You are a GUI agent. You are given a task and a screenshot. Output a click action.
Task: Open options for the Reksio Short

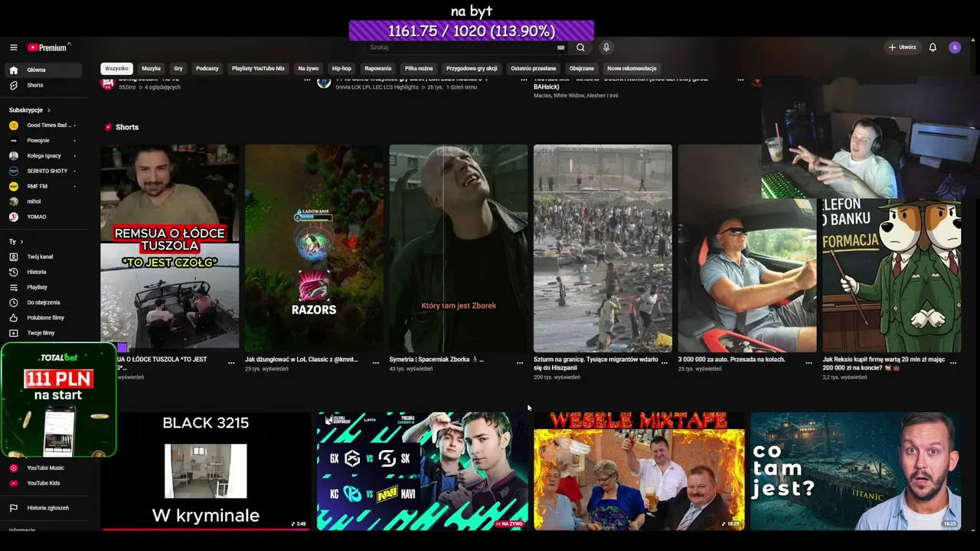coord(953,363)
